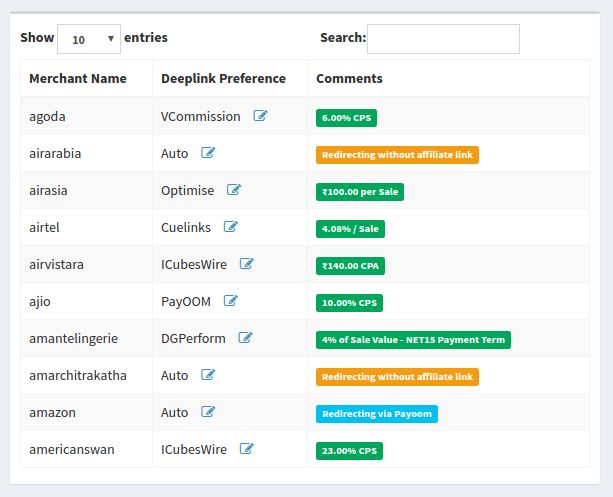The image size is (613, 497).
Task: Focus the Search input field
Action: tap(443, 39)
